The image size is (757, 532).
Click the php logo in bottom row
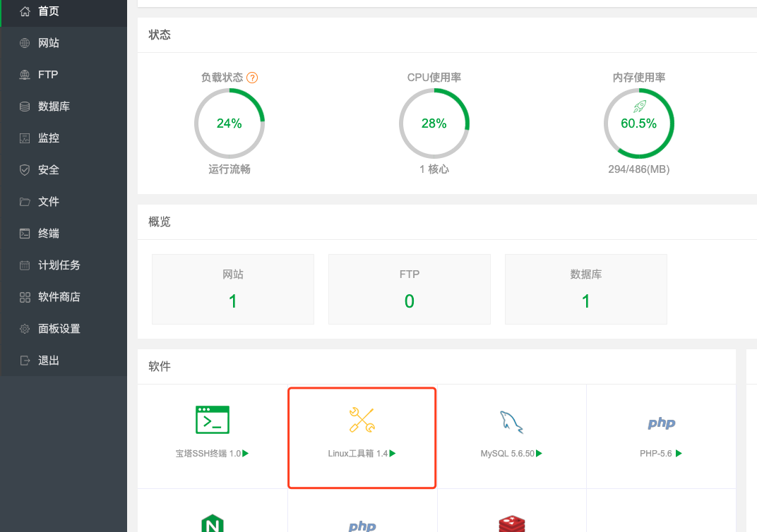point(362,526)
